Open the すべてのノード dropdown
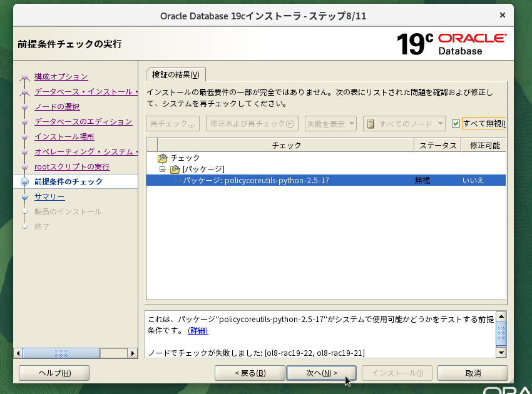This screenshot has height=394, width=532. [x=404, y=124]
